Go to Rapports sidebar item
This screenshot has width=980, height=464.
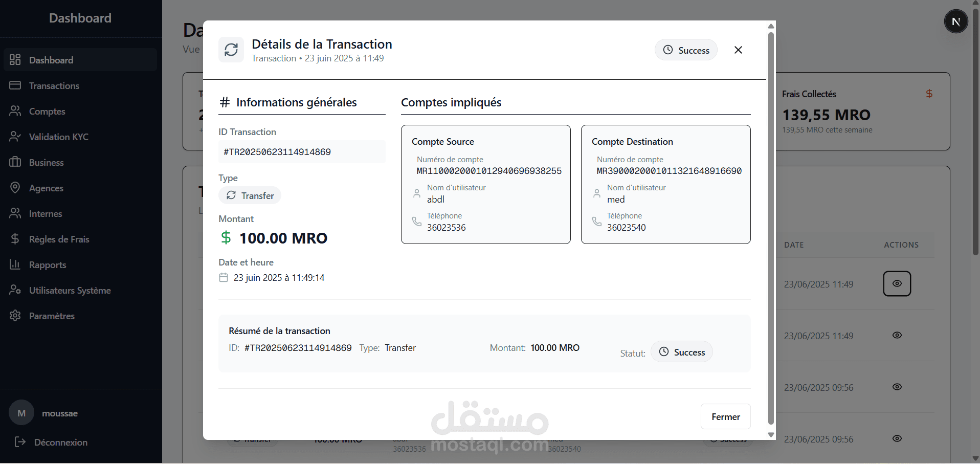coord(80,264)
